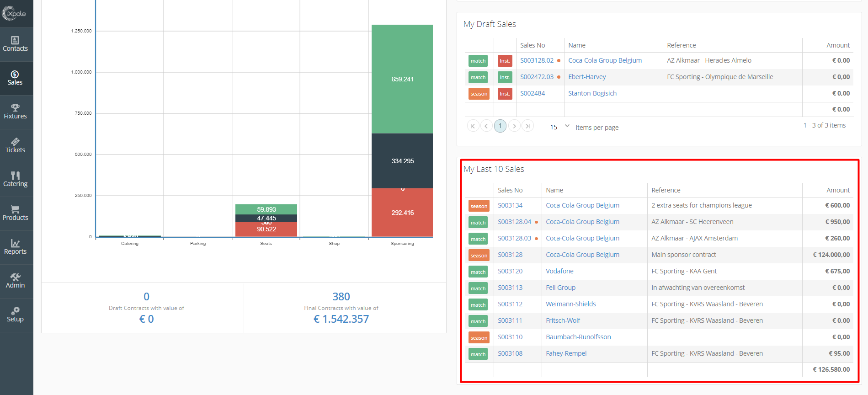Viewport: 868px width, 395px height.
Task: Sort draft sales by Sales No column
Action: pyautogui.click(x=533, y=45)
